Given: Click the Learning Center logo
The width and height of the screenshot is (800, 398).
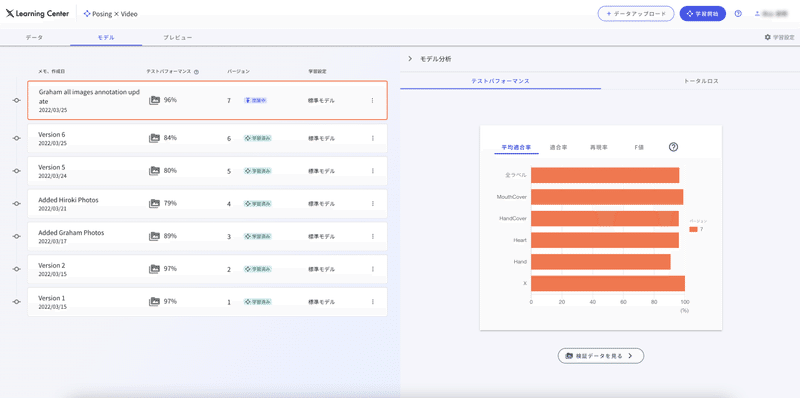Looking at the screenshot, I should (x=37, y=14).
